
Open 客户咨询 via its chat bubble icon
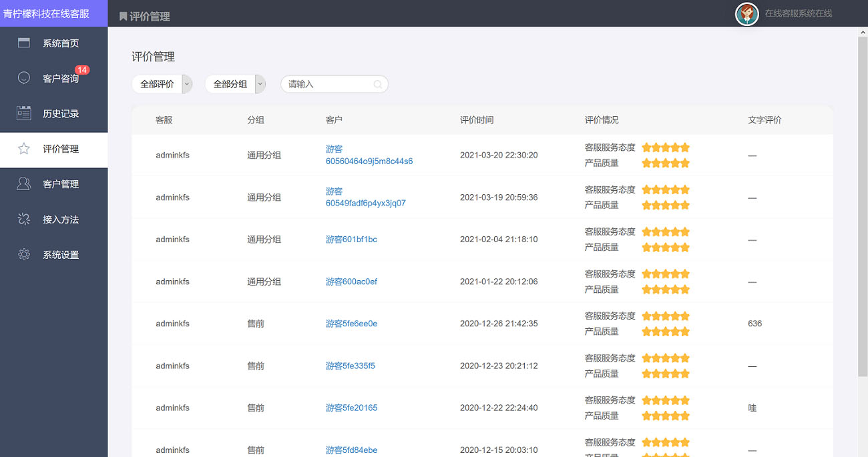tap(23, 78)
